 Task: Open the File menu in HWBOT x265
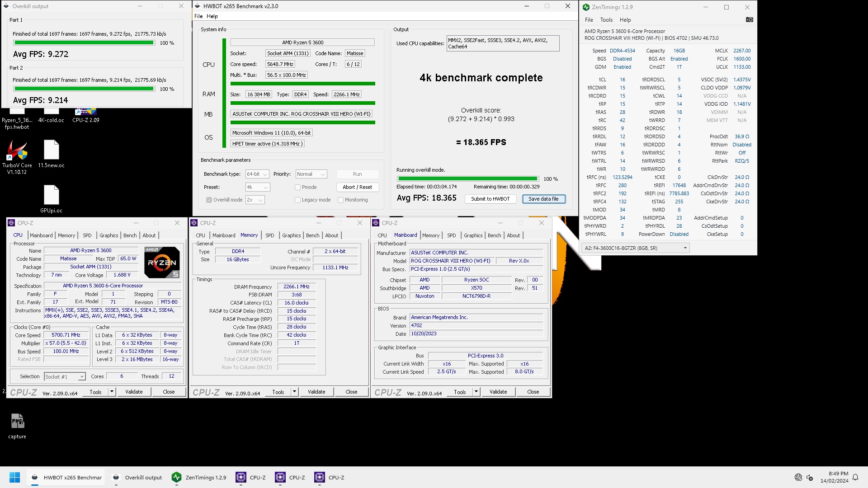click(x=198, y=16)
